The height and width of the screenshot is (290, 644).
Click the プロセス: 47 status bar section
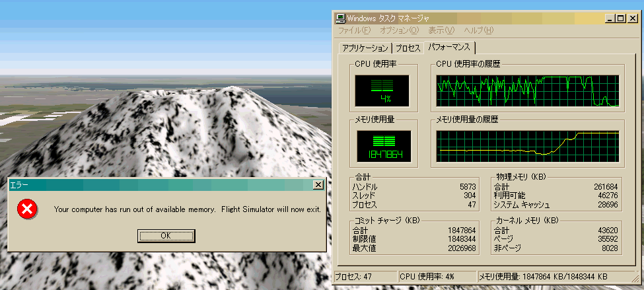point(363,276)
